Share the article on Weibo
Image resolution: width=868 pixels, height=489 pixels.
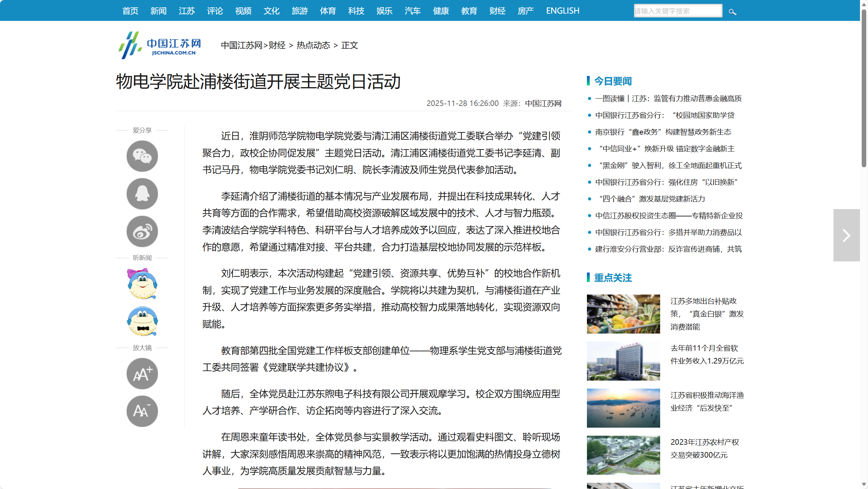[142, 231]
